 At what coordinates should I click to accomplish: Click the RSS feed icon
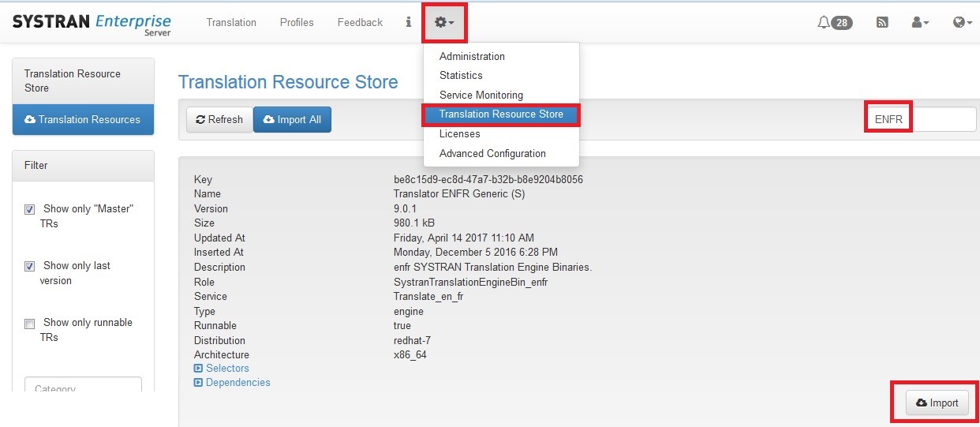882,23
